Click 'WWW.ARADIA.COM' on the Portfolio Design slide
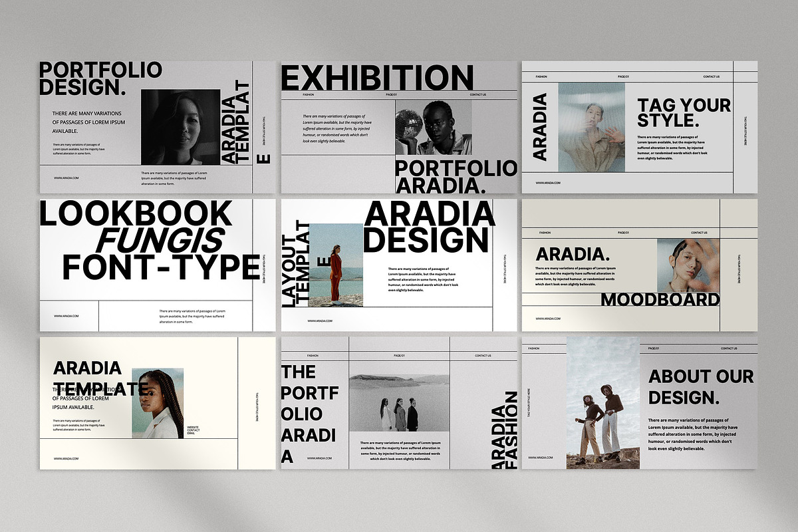The height and width of the screenshot is (532, 798). [66, 178]
